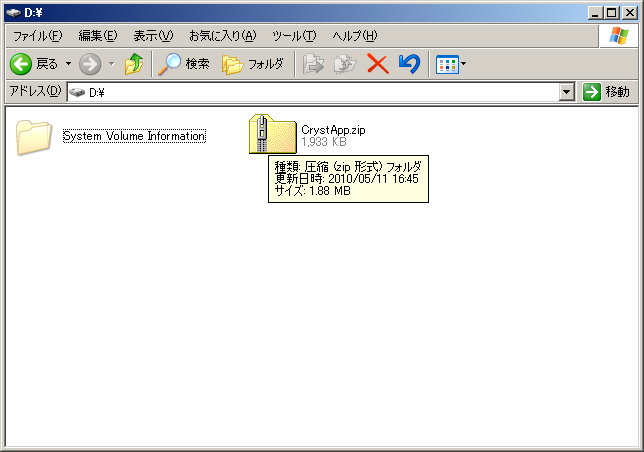This screenshot has width=644, height=452.
Task: Click the grey forward arrow button
Action: [x=90, y=64]
